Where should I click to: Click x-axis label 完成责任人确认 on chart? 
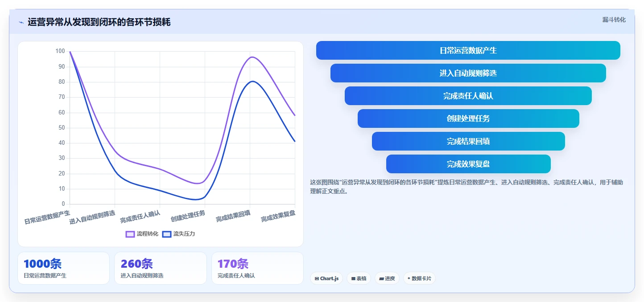coord(140,216)
